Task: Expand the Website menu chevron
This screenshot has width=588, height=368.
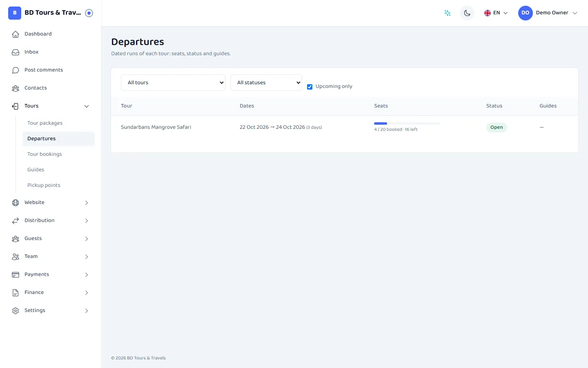Action: (x=87, y=203)
